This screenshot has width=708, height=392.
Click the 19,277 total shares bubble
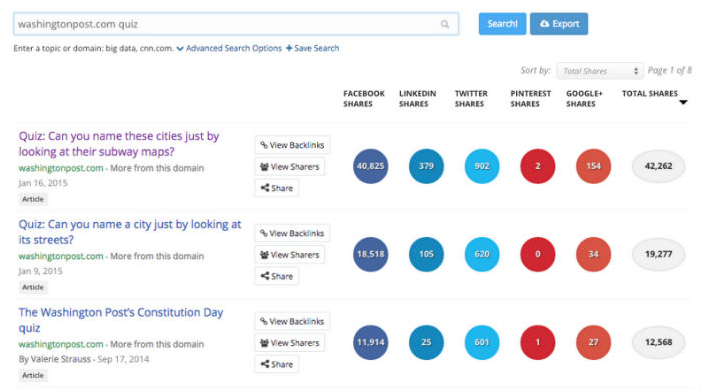coord(658,254)
